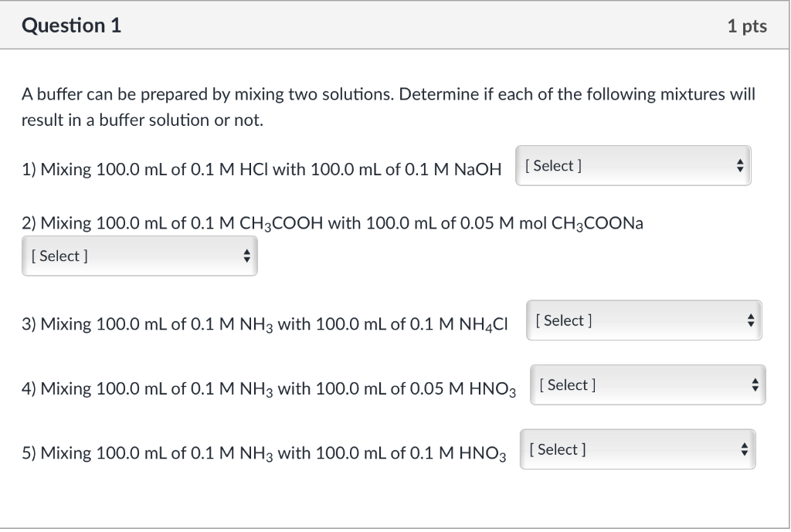Click the arrows icon beside question 5 selector
This screenshot has height=532, width=791.
click(743, 449)
